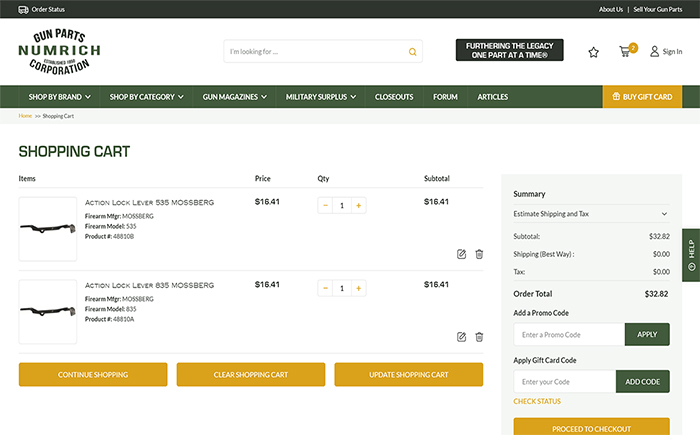
Task: Open Action Lock Lever 535 Mossberg product link
Action: coord(150,202)
